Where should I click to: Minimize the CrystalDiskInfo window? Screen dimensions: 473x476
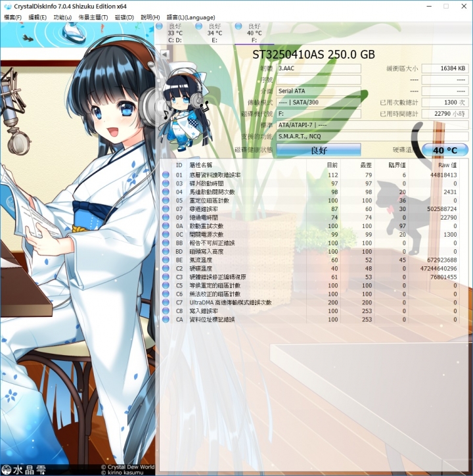pyautogui.click(x=429, y=7)
